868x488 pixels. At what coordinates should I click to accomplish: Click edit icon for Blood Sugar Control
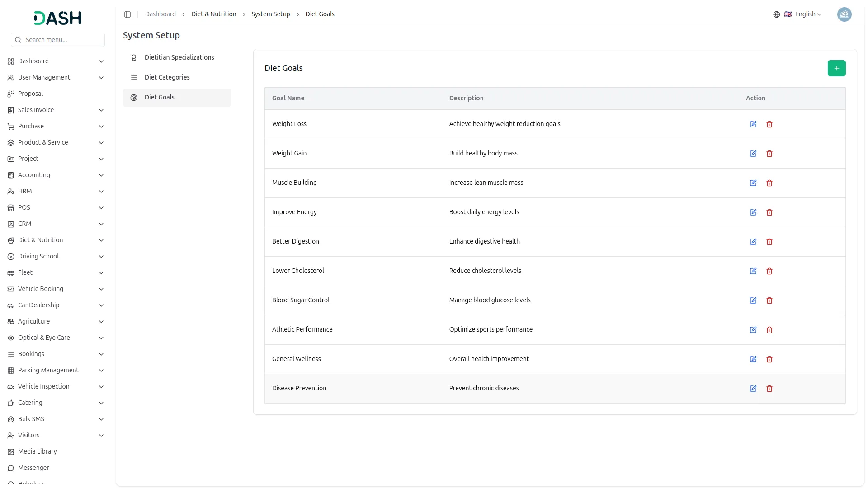pos(753,300)
